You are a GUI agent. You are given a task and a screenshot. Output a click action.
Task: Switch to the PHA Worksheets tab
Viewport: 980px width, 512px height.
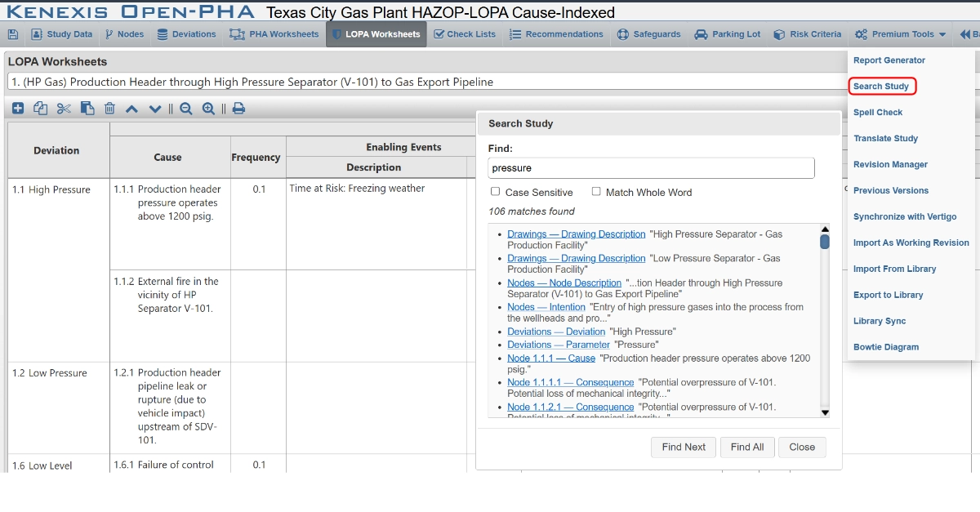274,34
